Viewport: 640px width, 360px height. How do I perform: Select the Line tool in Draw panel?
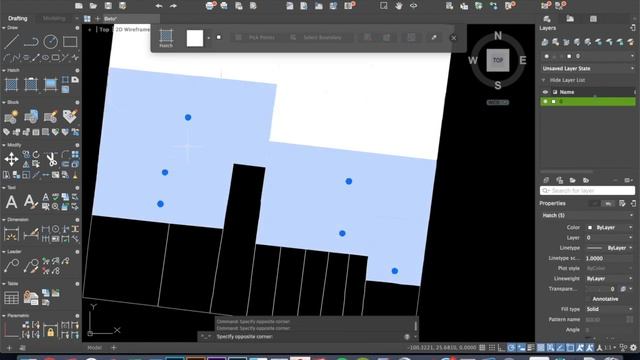click(11, 42)
